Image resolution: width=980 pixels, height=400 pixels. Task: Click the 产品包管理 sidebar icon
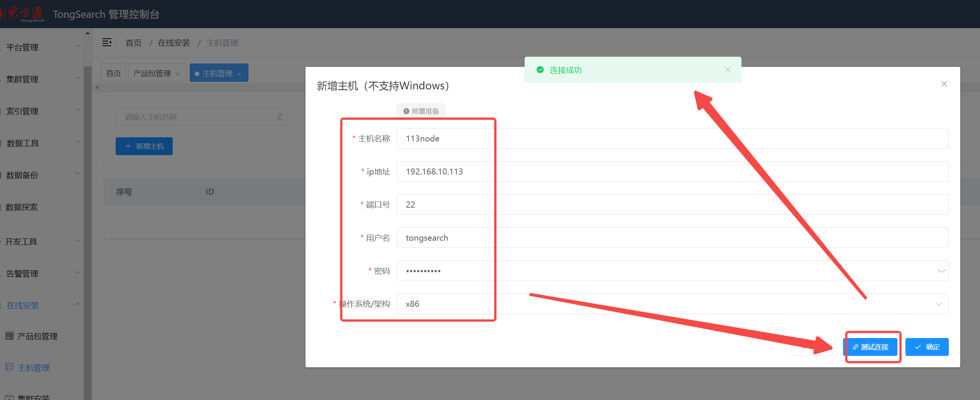tap(10, 336)
